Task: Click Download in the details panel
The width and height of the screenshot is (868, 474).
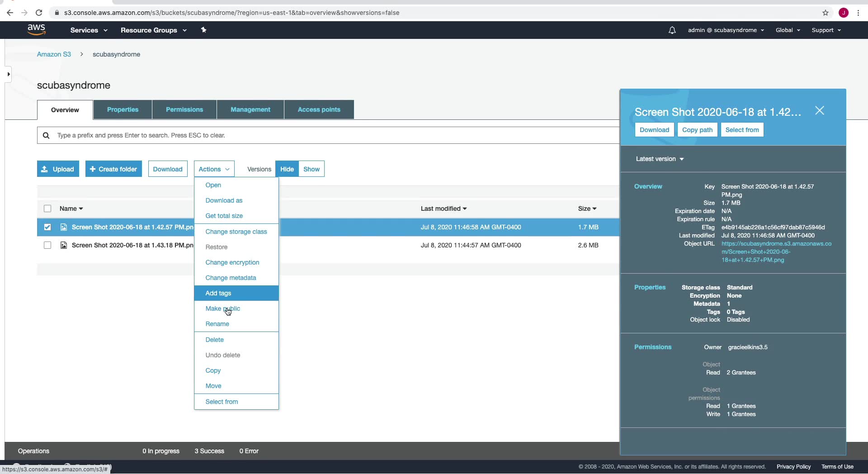Action: [654, 130]
